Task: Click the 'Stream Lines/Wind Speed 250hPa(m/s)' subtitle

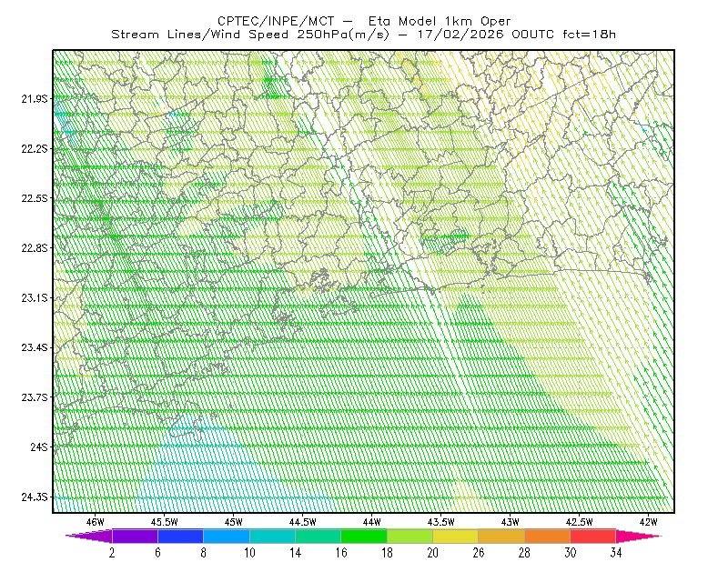Action: pos(249,35)
